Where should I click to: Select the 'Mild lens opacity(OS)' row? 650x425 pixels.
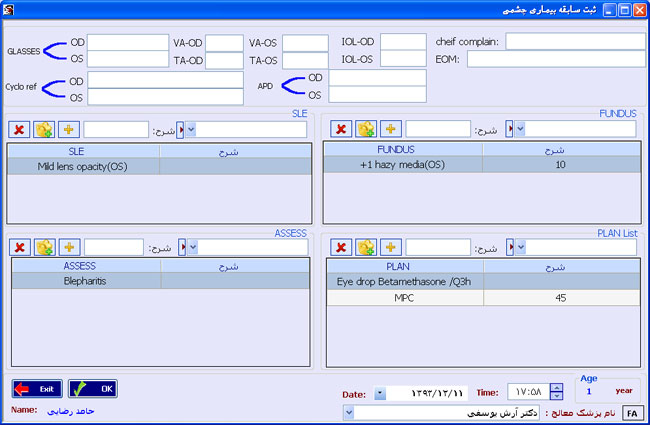[160, 166]
